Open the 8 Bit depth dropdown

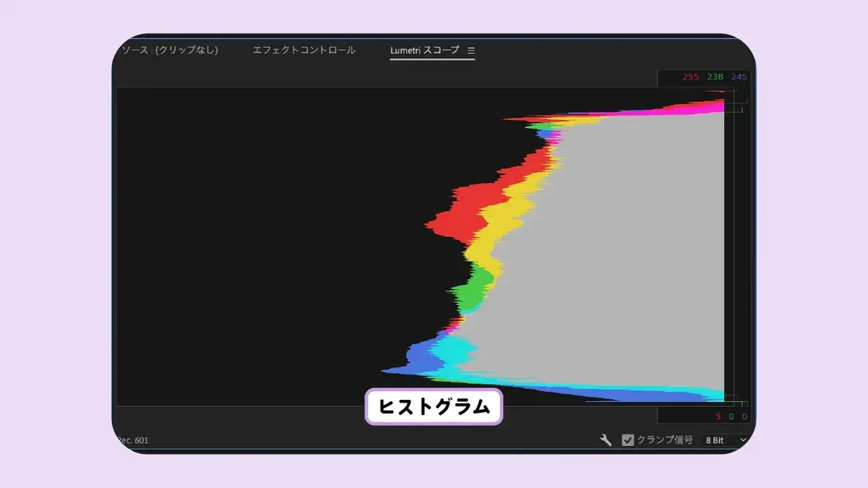click(x=724, y=440)
